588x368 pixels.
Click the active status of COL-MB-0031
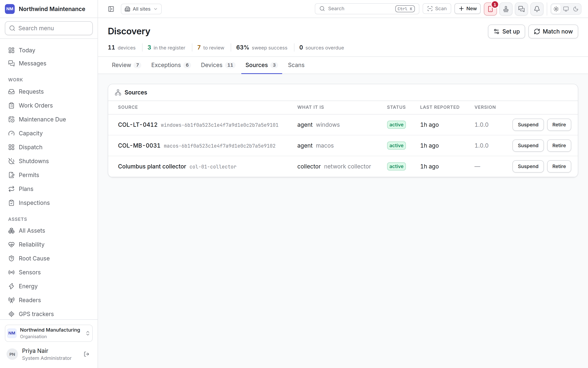tap(396, 146)
